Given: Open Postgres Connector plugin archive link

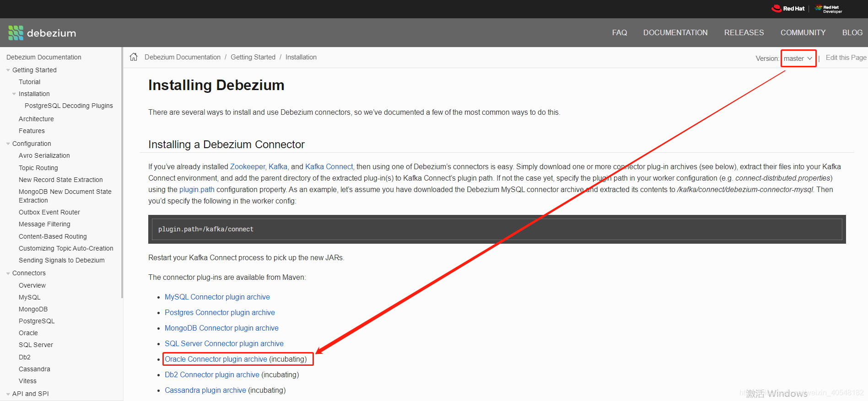Looking at the screenshot, I should (x=220, y=312).
